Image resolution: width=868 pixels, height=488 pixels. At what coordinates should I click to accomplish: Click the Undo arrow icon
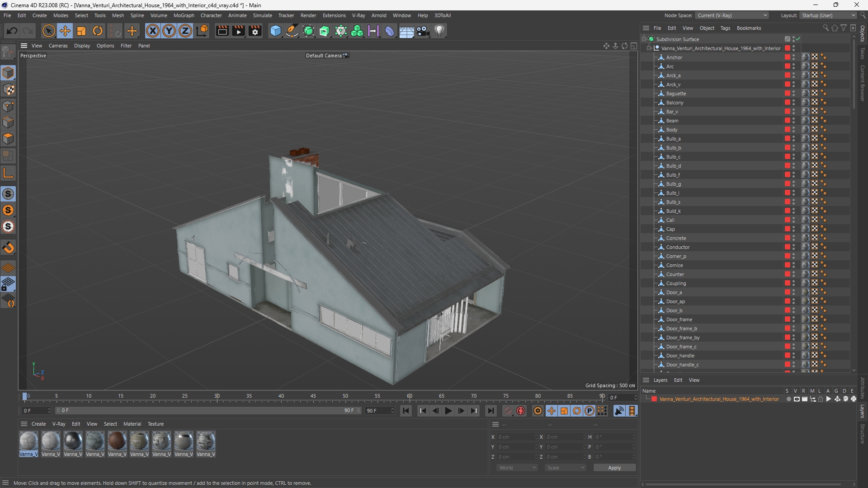coord(12,31)
